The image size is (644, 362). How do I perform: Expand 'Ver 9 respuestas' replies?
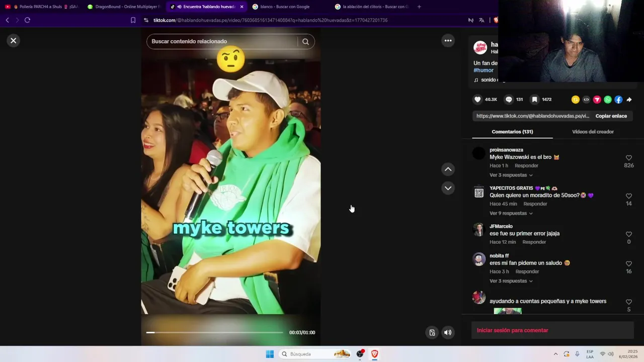pos(511,214)
